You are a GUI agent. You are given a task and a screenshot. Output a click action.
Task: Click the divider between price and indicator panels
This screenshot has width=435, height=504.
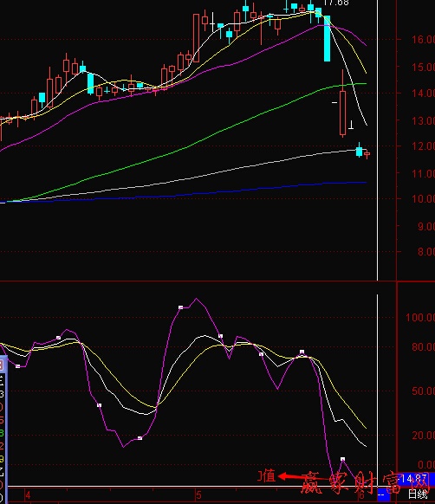(217, 281)
